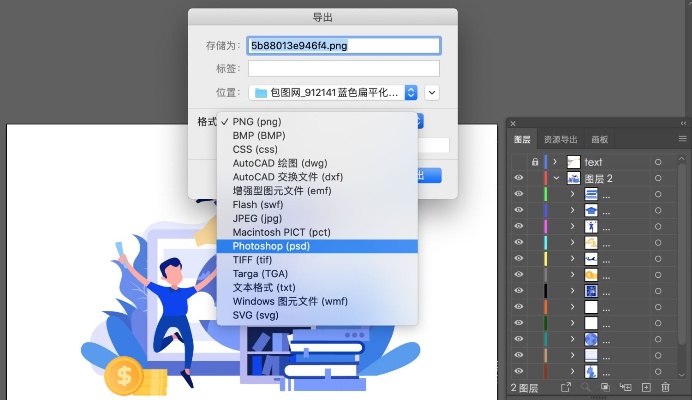Select the jumping man sublayer thumbnail
The image size is (692, 400).
pyautogui.click(x=591, y=226)
